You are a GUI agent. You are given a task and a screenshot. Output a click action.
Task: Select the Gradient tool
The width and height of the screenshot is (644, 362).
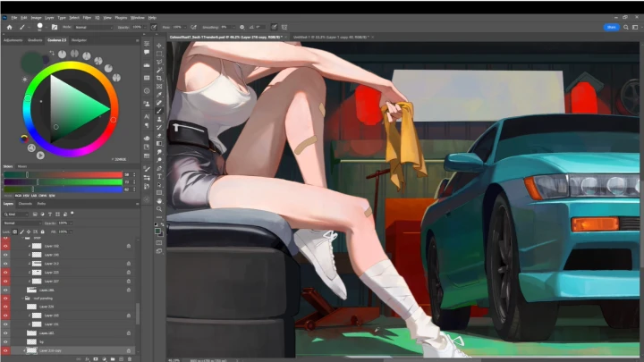159,144
